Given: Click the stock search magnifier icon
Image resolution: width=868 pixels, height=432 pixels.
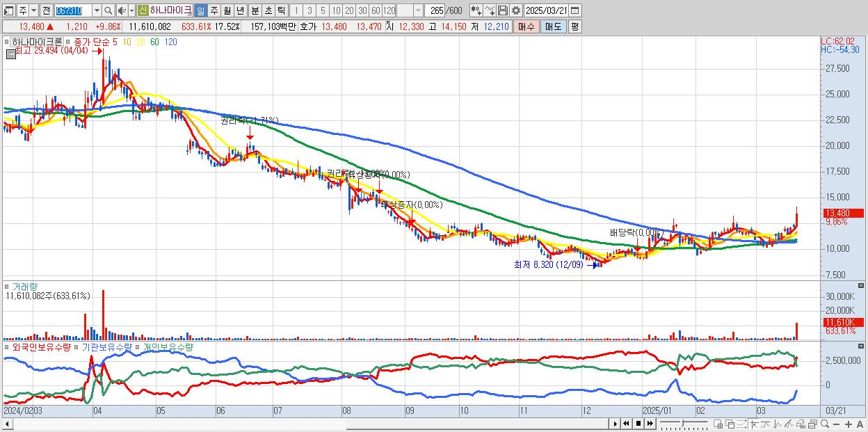Looking at the screenshot, I should (108, 10).
